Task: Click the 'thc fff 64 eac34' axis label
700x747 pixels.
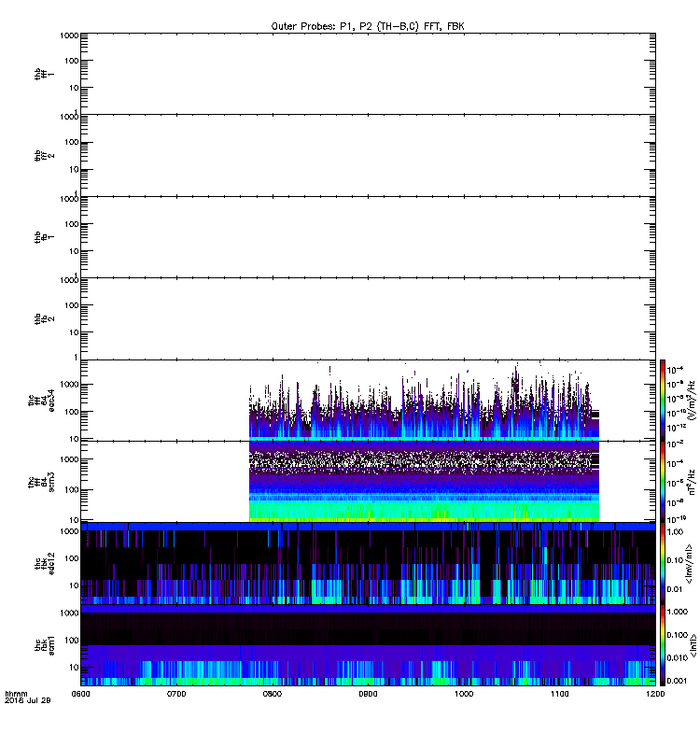Action: [x=41, y=401]
